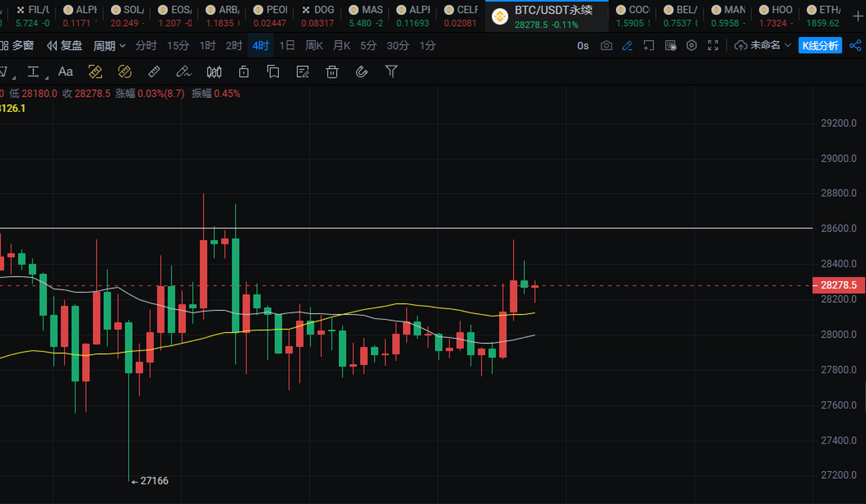Screen dimensions: 866x504
Task: Take a chart screenshot with camera icon
Action: pyautogui.click(x=606, y=46)
